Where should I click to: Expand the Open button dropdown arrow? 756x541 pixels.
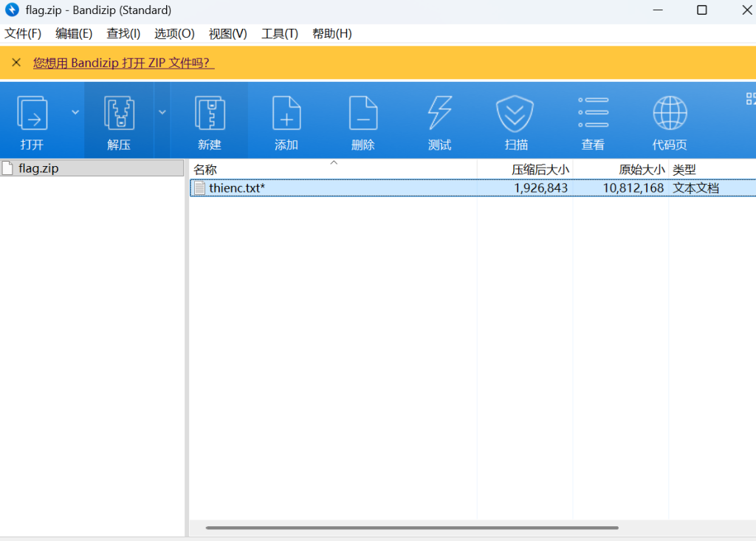click(x=75, y=112)
